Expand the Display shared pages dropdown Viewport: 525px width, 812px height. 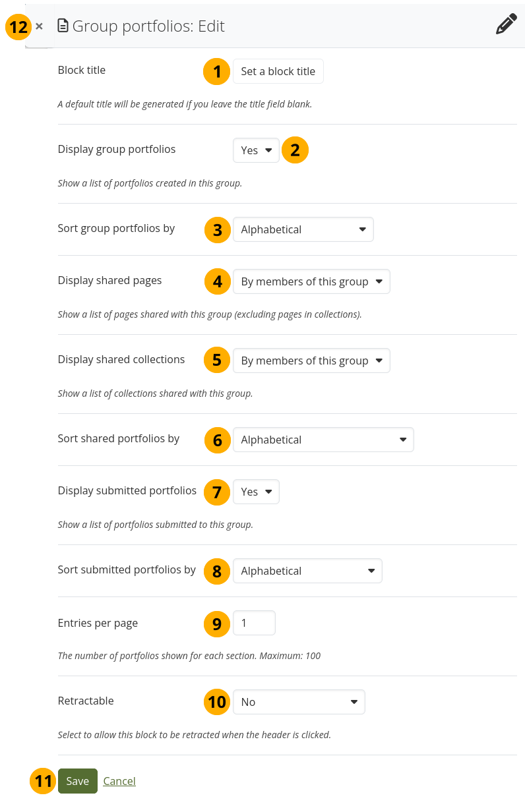(x=311, y=281)
